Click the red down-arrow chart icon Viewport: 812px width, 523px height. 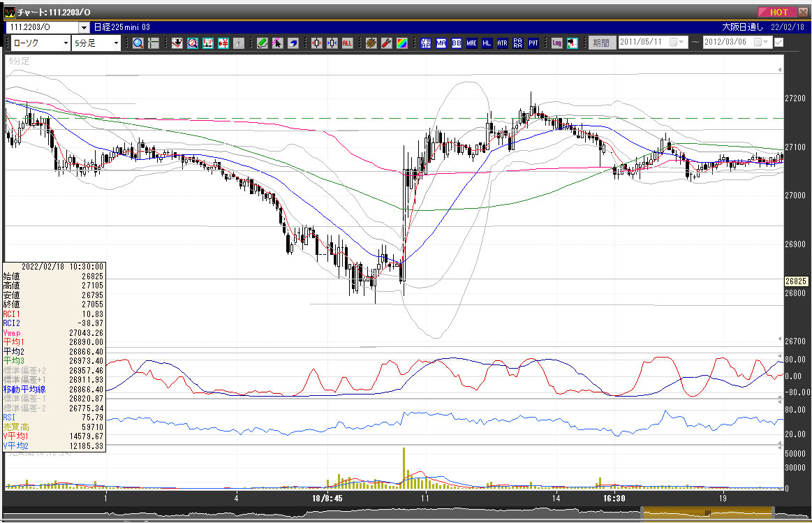click(177, 43)
